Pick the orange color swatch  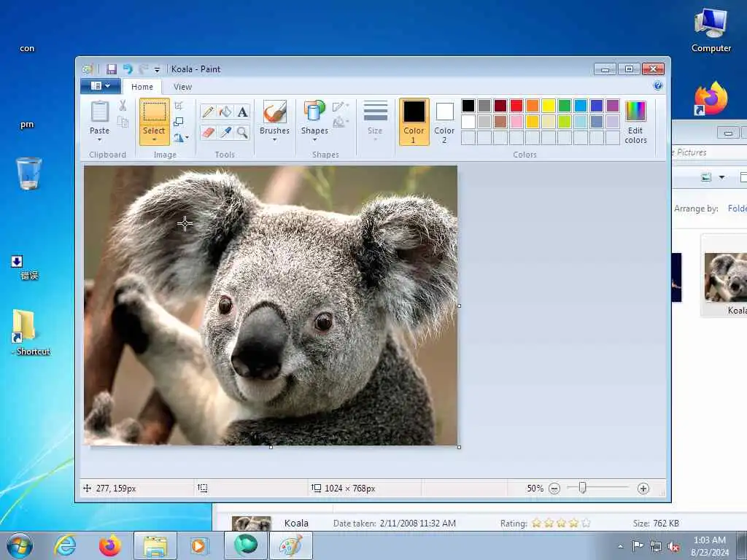532,106
